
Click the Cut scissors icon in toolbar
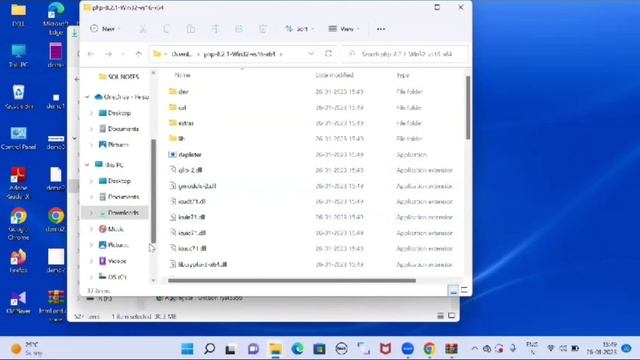point(142,29)
